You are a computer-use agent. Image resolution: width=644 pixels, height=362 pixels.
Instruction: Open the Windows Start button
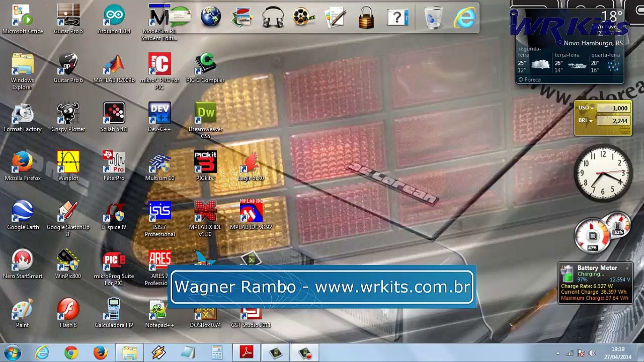tap(12, 353)
